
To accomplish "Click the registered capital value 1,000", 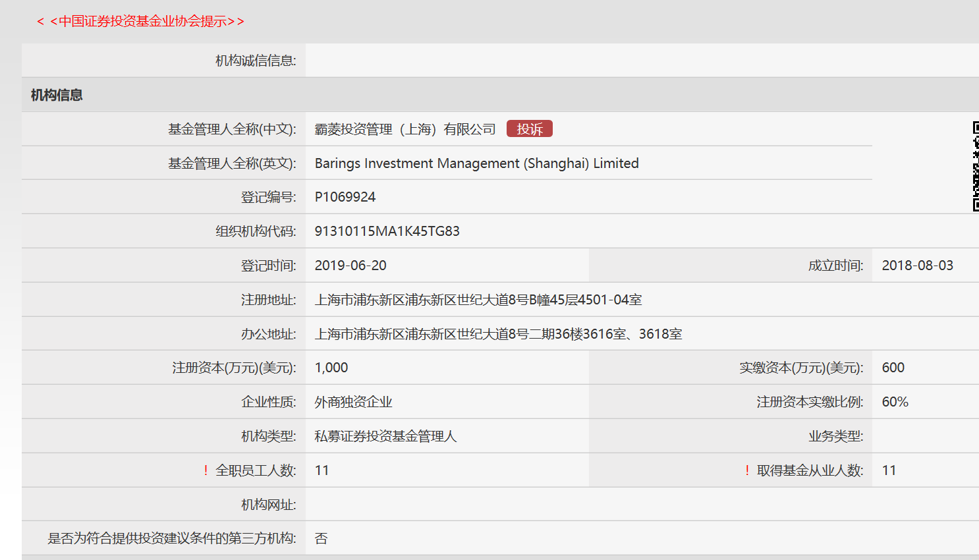I will tap(331, 368).
